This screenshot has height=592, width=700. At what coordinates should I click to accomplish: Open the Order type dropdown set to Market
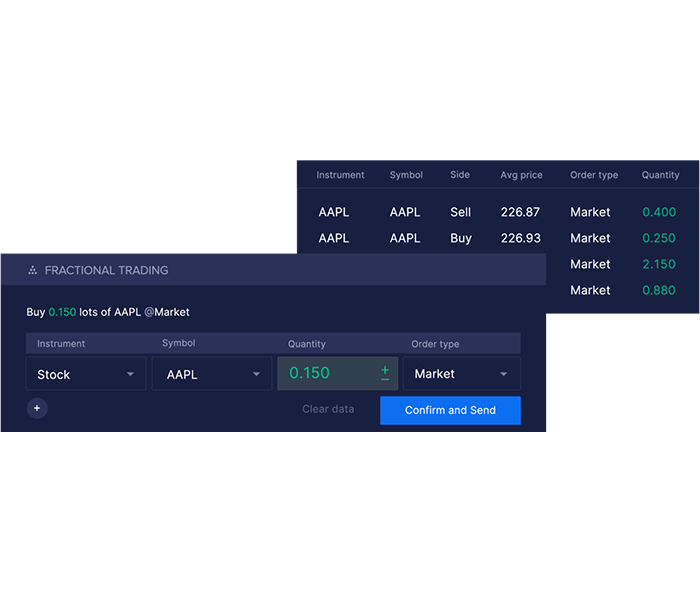pyautogui.click(x=461, y=374)
